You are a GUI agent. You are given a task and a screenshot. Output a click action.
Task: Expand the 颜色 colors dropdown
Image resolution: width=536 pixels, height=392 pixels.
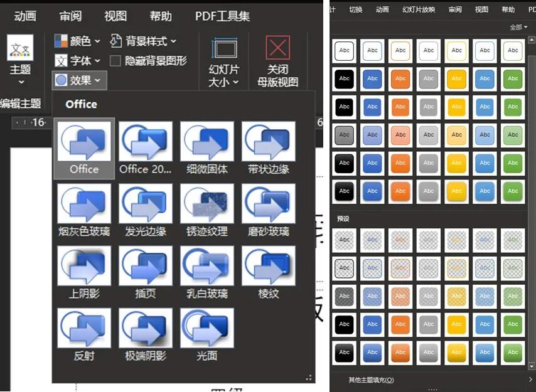(x=77, y=41)
